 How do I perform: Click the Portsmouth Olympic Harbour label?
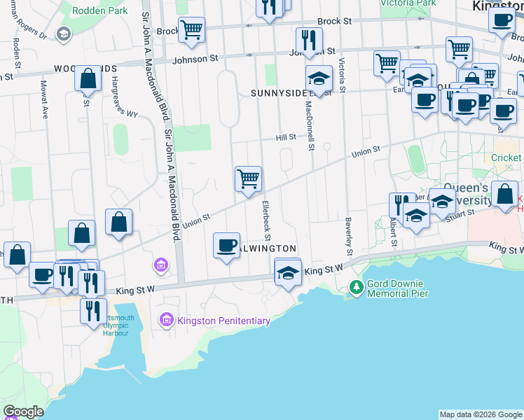(118, 325)
